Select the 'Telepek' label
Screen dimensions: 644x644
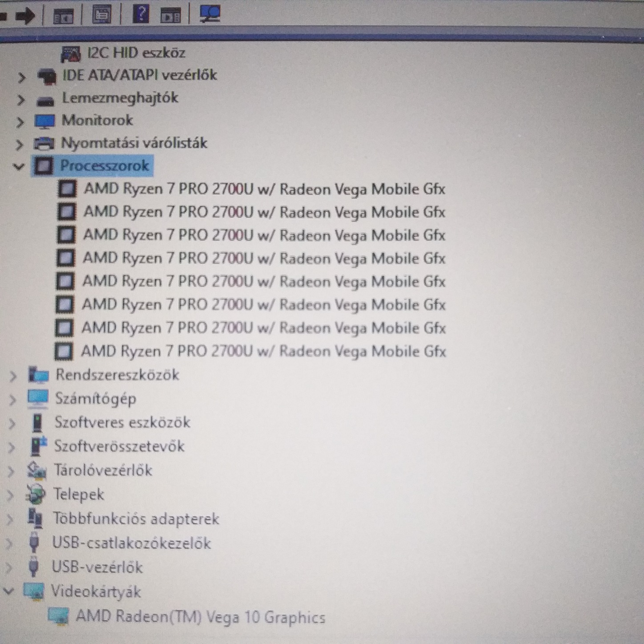click(78, 495)
